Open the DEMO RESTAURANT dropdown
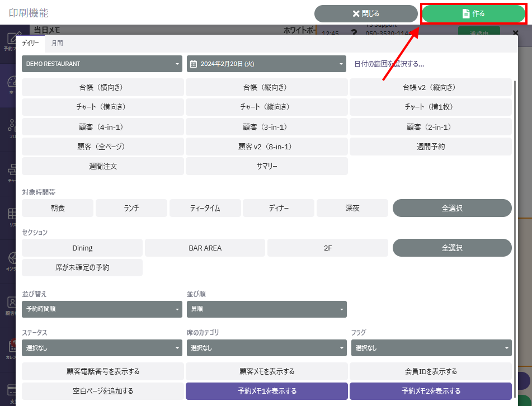 tap(102, 64)
